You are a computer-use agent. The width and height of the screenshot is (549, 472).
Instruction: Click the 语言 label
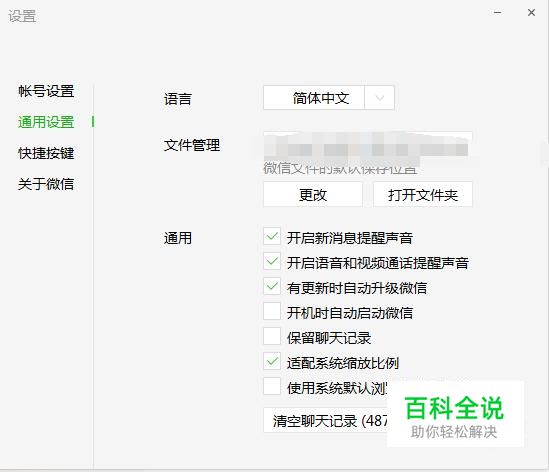tap(178, 99)
